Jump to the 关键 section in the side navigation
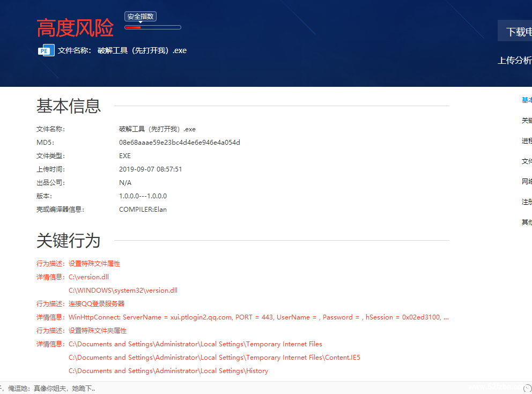The width and height of the screenshot is (532, 394). pos(527,121)
